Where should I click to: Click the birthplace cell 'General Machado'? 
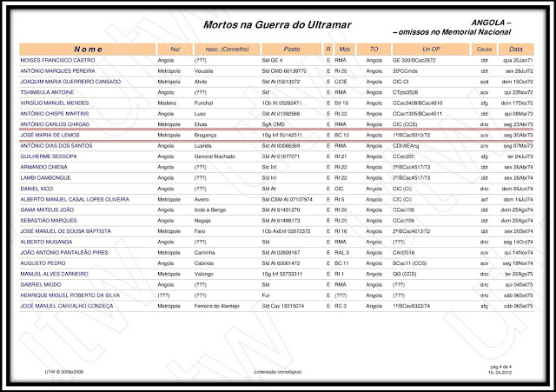(215, 156)
